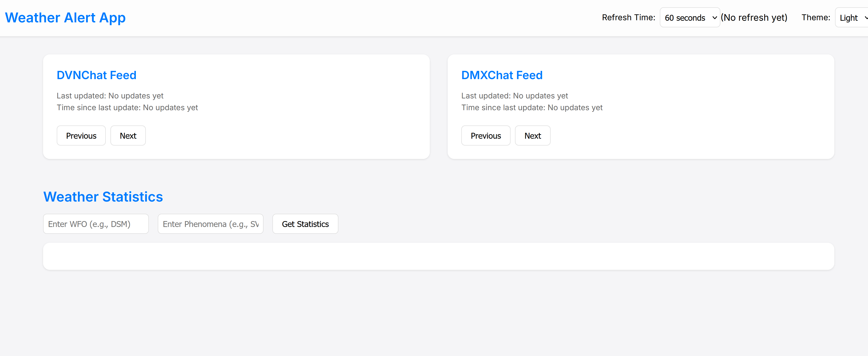This screenshot has height=356, width=868.
Task: Advance with Next in the DMXChat Feed
Action: click(533, 136)
